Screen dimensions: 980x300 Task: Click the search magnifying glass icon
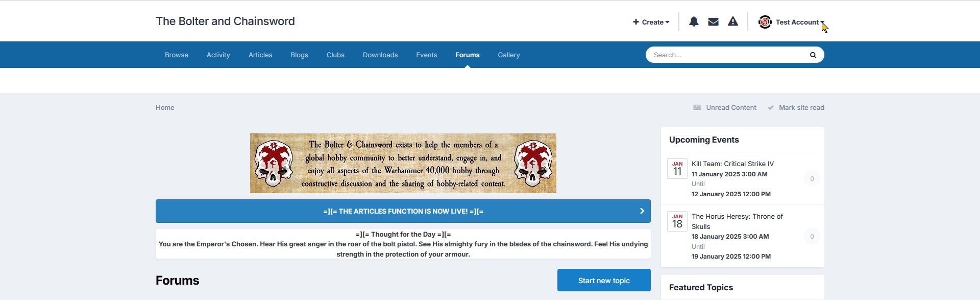813,55
